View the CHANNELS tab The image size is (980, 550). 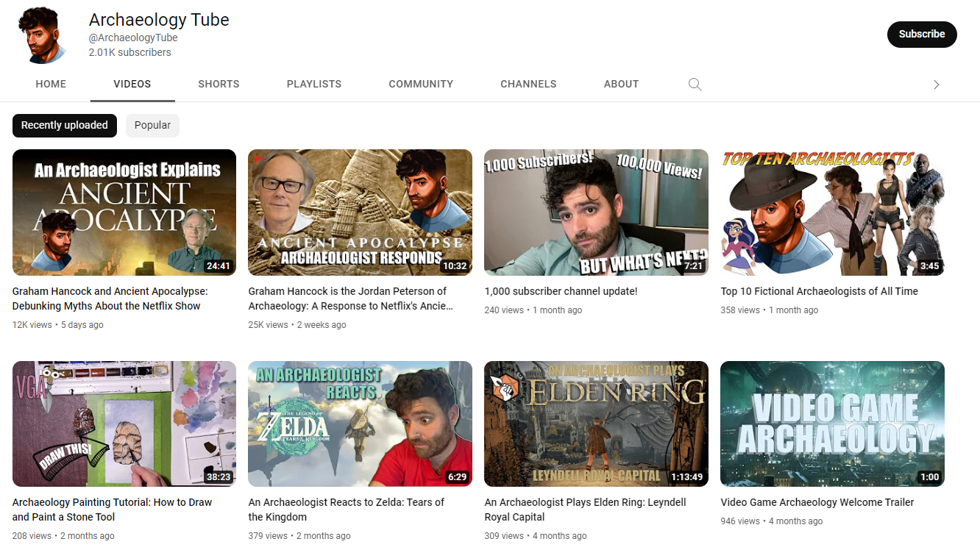coord(528,84)
